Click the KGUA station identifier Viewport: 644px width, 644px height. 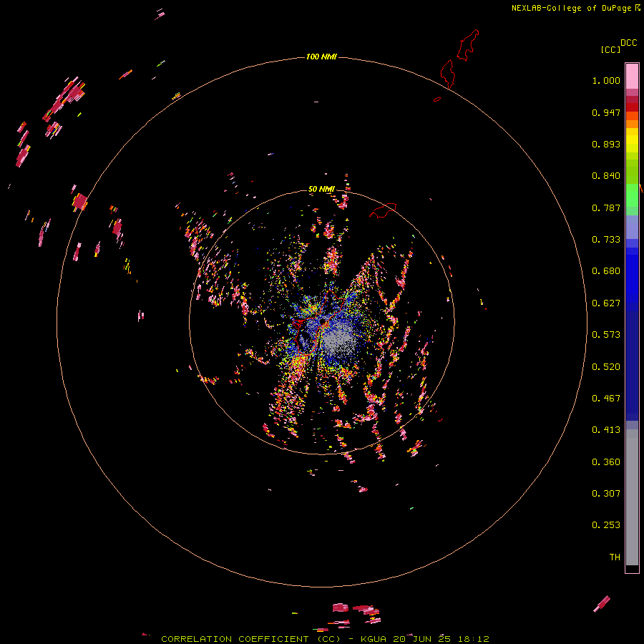(374, 639)
